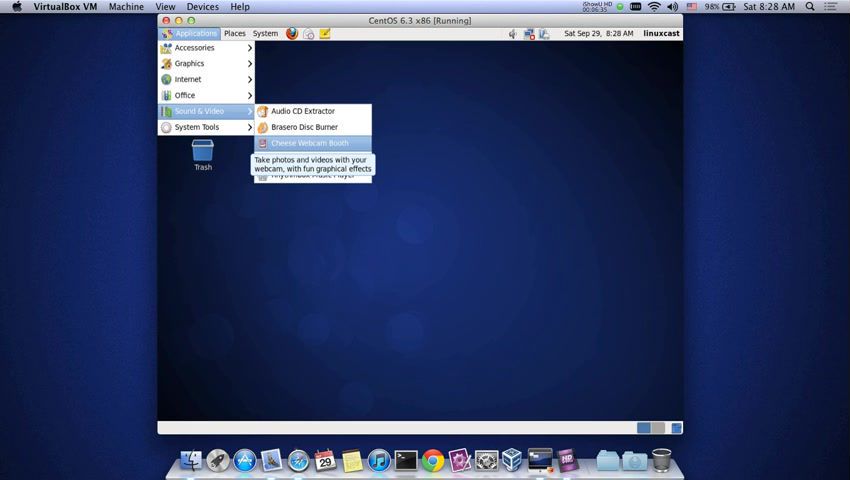This screenshot has width=850, height=480.
Task: Open iShowU HD purple icon in dock
Action: [x=568, y=460]
